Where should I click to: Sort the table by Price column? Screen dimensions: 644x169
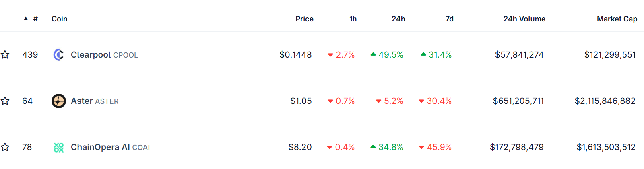click(304, 19)
